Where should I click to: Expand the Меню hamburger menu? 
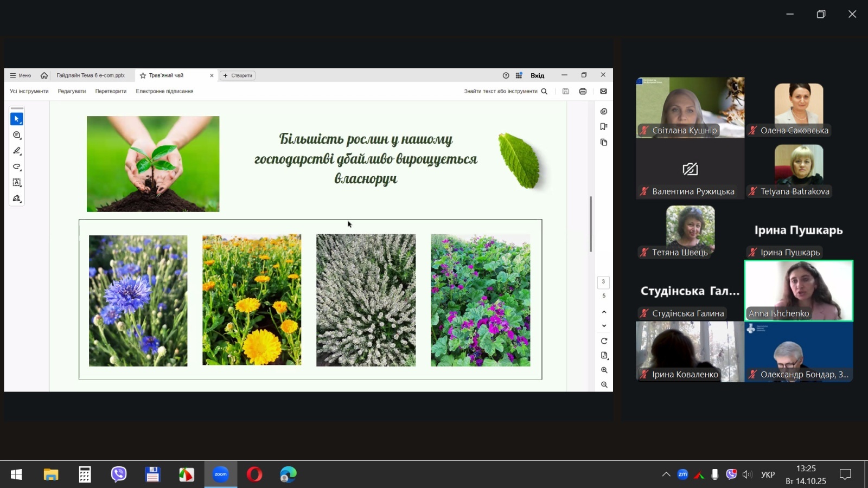coord(20,75)
